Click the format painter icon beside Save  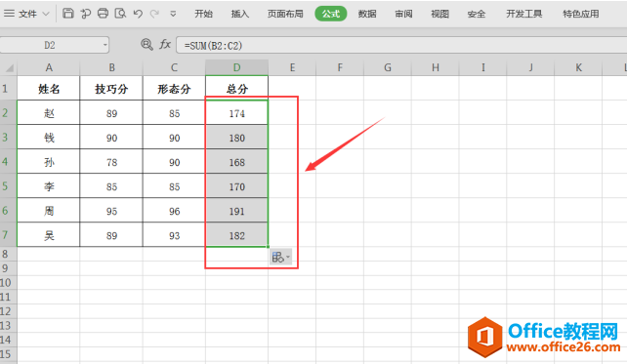pyautogui.click(x=86, y=14)
